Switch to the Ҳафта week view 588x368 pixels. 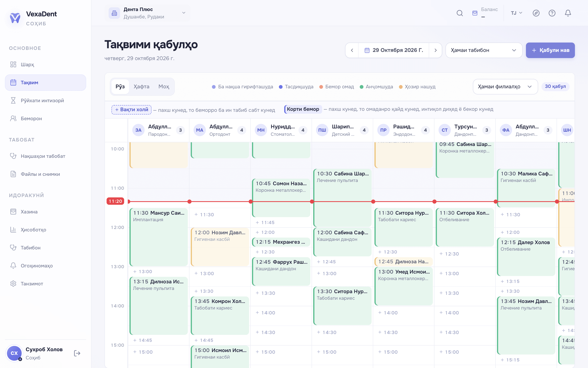pos(141,87)
